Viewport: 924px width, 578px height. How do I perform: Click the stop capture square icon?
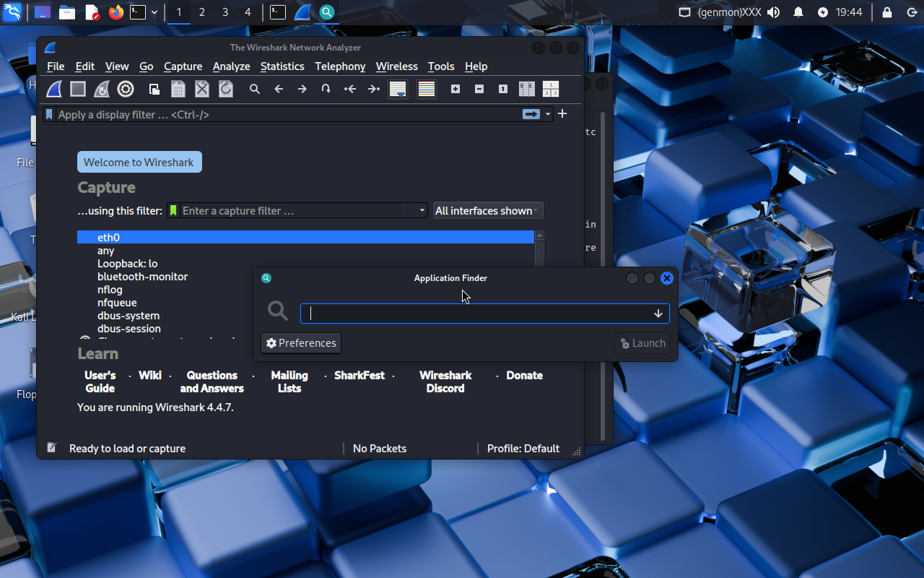(78, 89)
